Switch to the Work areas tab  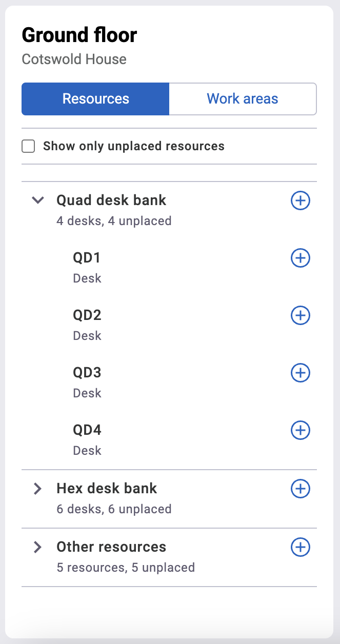click(x=243, y=99)
